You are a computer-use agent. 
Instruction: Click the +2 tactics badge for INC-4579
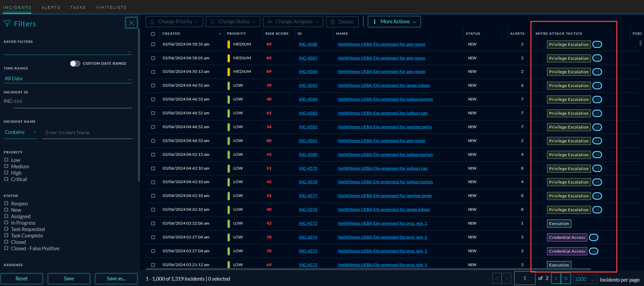click(x=597, y=169)
